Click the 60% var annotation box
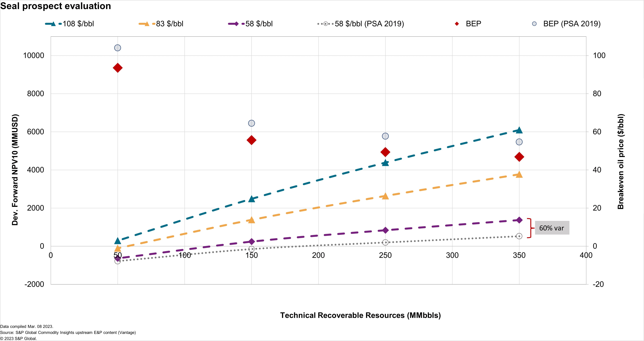 pyautogui.click(x=552, y=228)
